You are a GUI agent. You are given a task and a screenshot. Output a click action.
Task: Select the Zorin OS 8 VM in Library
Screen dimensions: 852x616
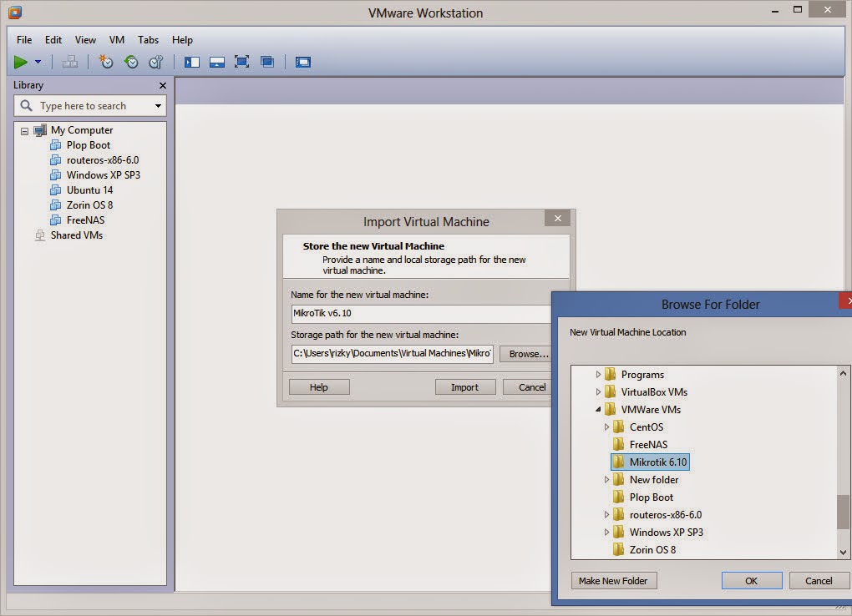89,204
